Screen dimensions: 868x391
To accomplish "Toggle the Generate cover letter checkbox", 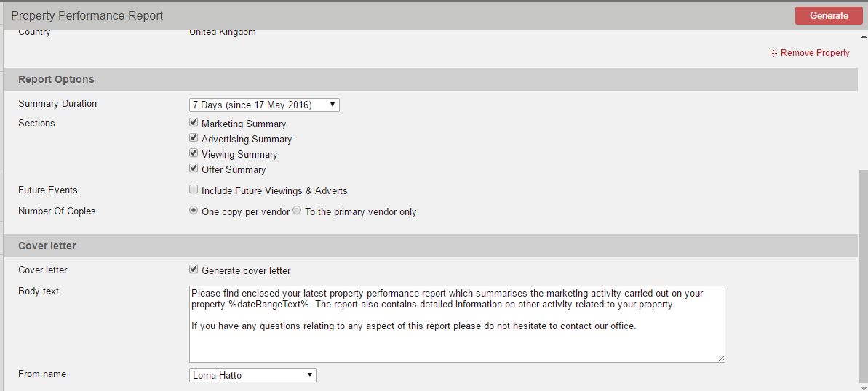I will click(x=194, y=270).
